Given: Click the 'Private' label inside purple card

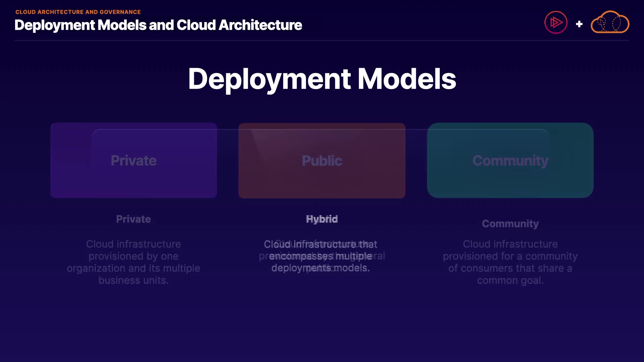Looking at the screenshot, I should 133,161.
